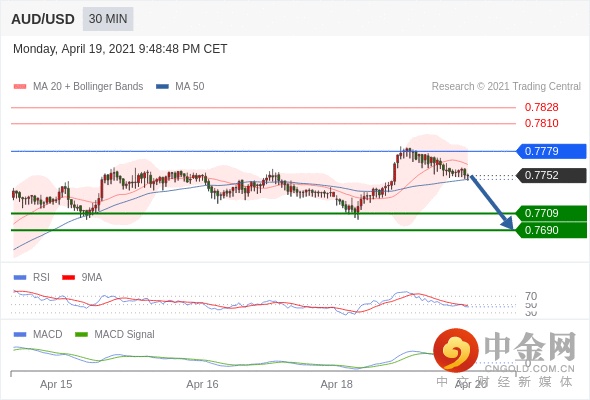Screen dimensions: 590x400
Task: Click the 'MACD Signal' legend label
Action: point(125,335)
